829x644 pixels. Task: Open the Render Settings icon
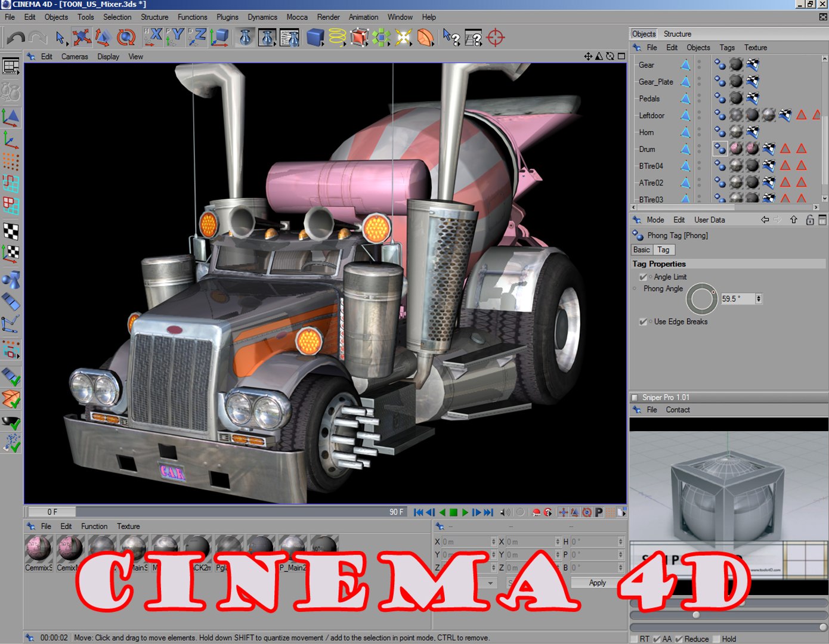[x=289, y=38]
